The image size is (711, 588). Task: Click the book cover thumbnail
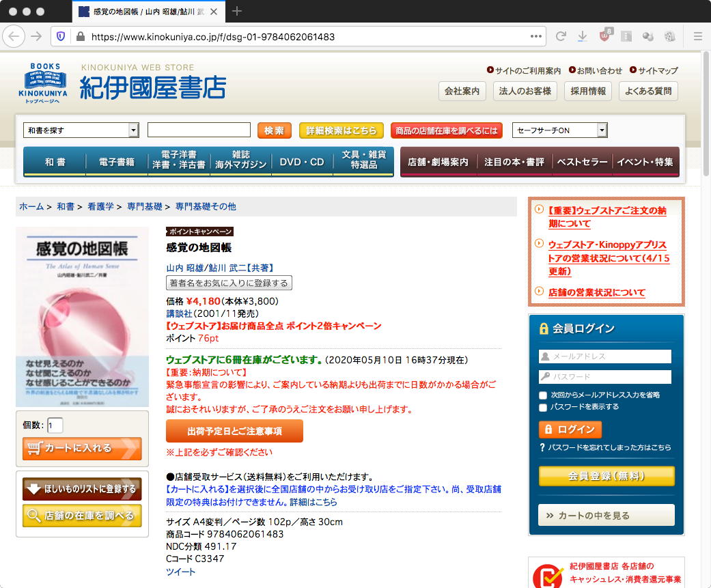[83, 317]
